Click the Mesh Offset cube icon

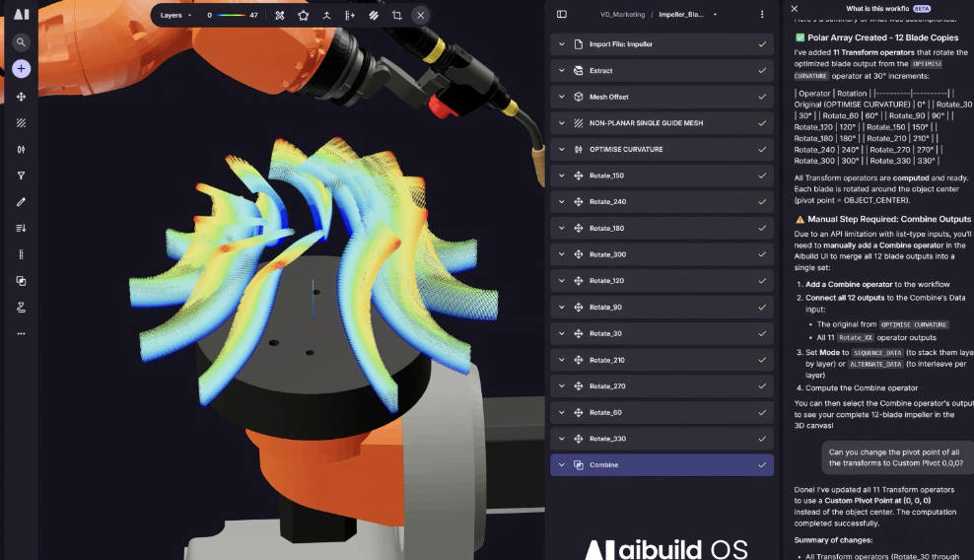point(579,97)
